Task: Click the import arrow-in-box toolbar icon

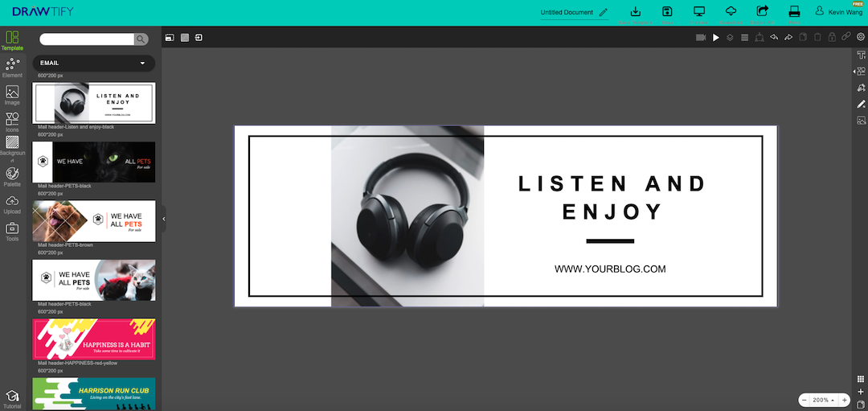Action: 199,37
